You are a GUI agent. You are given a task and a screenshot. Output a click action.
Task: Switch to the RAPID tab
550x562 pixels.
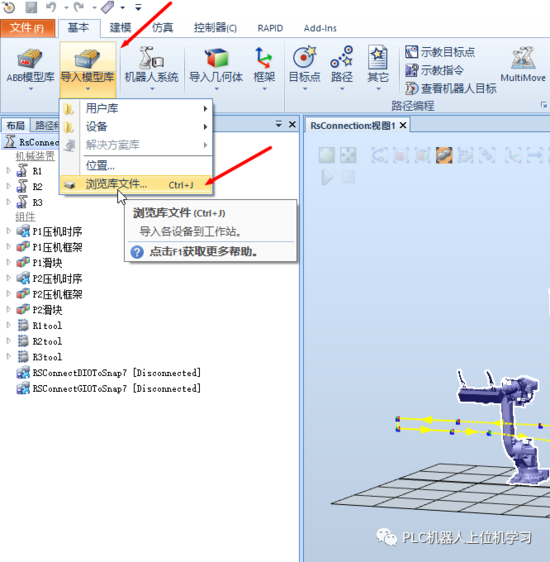[270, 28]
